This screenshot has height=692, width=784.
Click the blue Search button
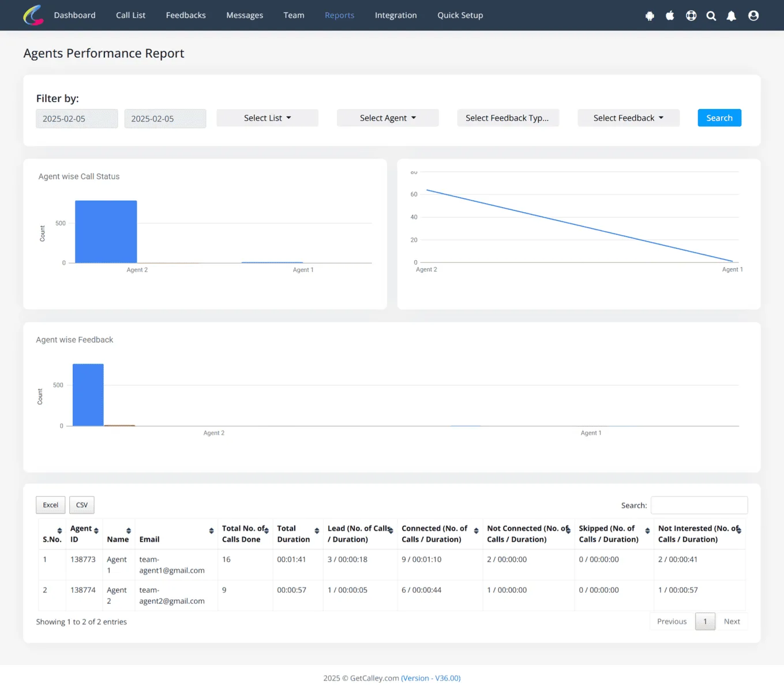tap(719, 118)
